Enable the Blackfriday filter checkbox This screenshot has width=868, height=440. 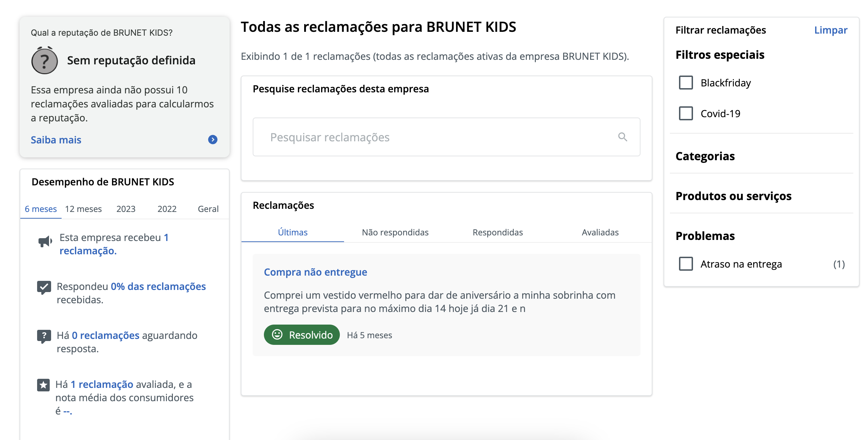tap(686, 83)
